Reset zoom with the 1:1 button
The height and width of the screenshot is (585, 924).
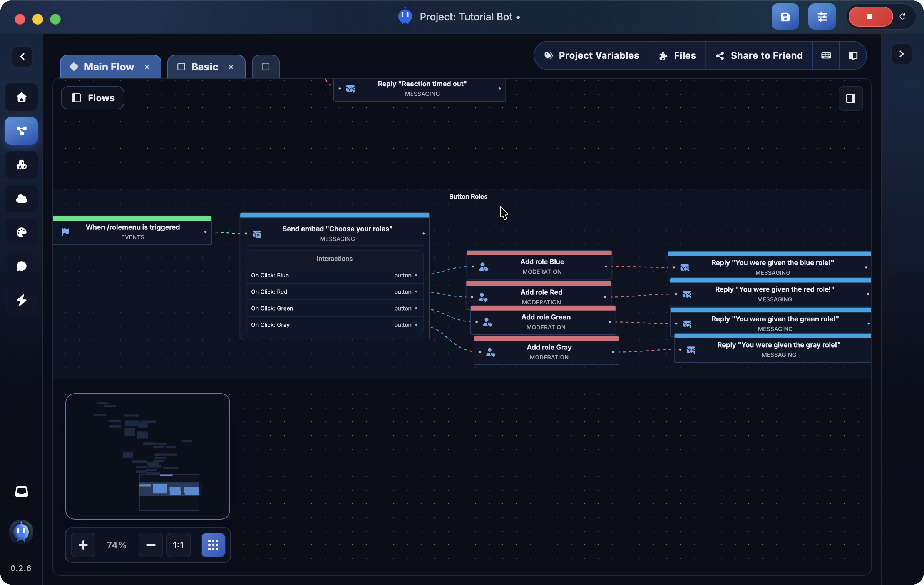(x=179, y=545)
